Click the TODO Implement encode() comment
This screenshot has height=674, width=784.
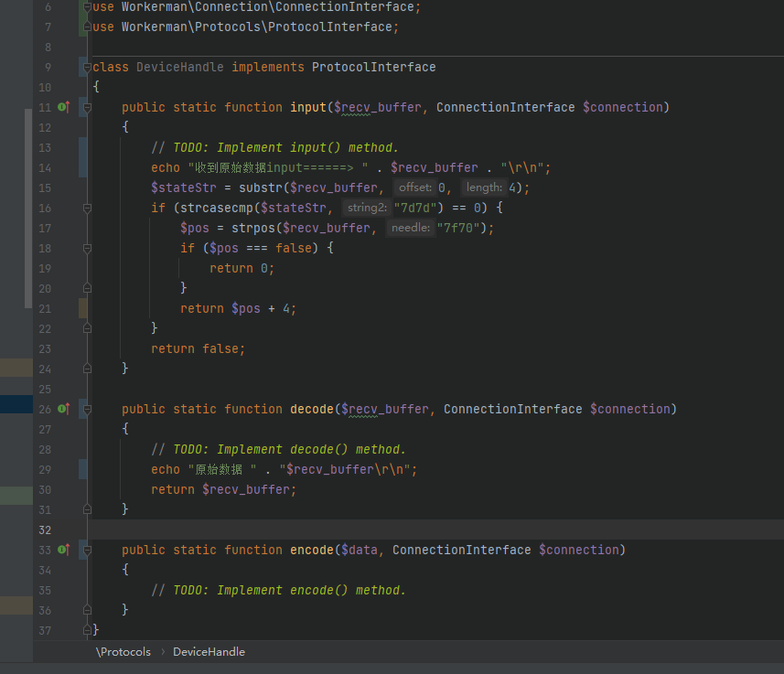pyautogui.click(x=278, y=590)
